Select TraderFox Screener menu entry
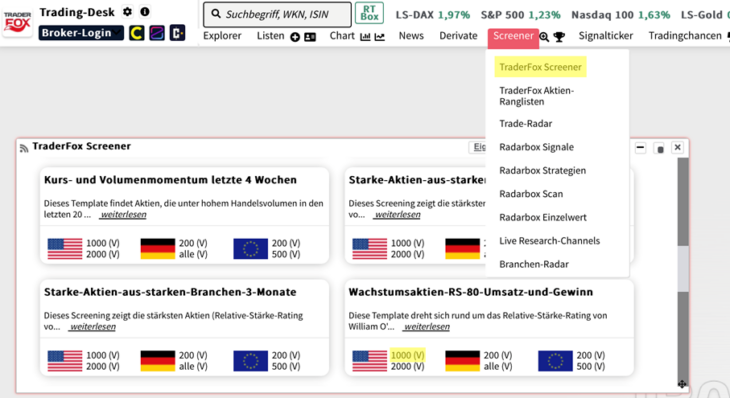 (541, 67)
